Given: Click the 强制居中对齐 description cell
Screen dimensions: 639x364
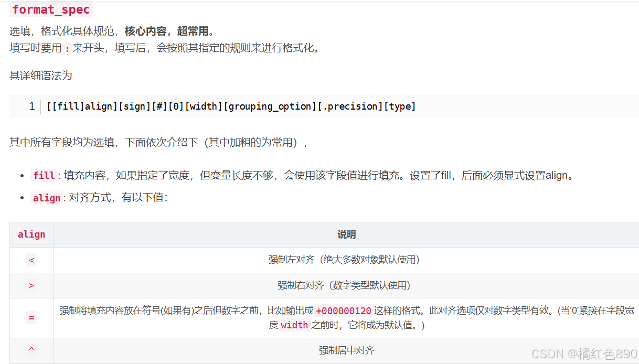Looking at the screenshot, I should (x=346, y=350).
